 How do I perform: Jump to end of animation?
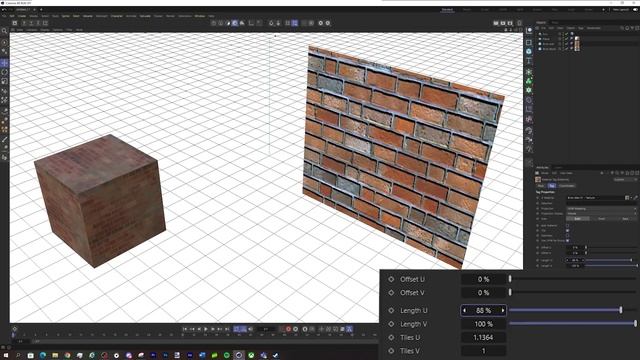tap(227, 329)
